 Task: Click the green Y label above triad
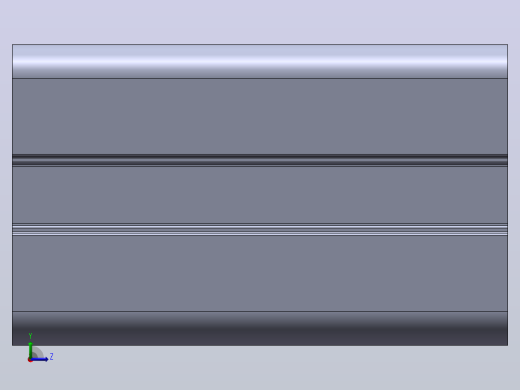(x=30, y=336)
